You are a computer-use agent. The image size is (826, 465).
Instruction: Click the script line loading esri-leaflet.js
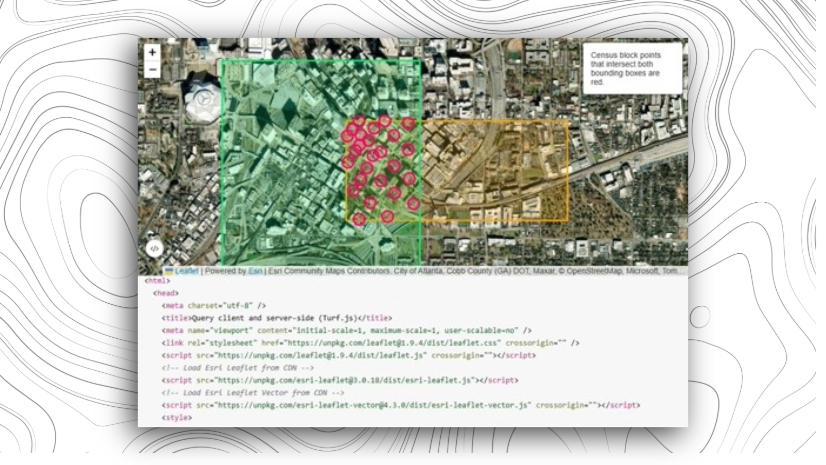point(340,380)
